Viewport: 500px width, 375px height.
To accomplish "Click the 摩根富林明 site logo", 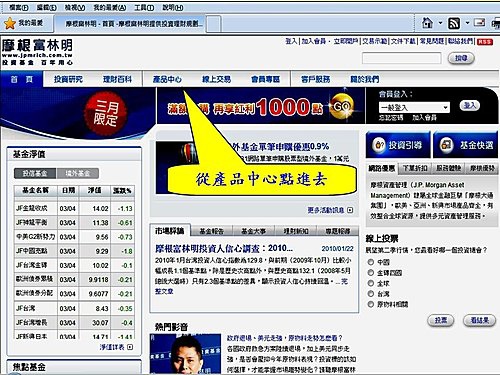I will tap(37, 52).
